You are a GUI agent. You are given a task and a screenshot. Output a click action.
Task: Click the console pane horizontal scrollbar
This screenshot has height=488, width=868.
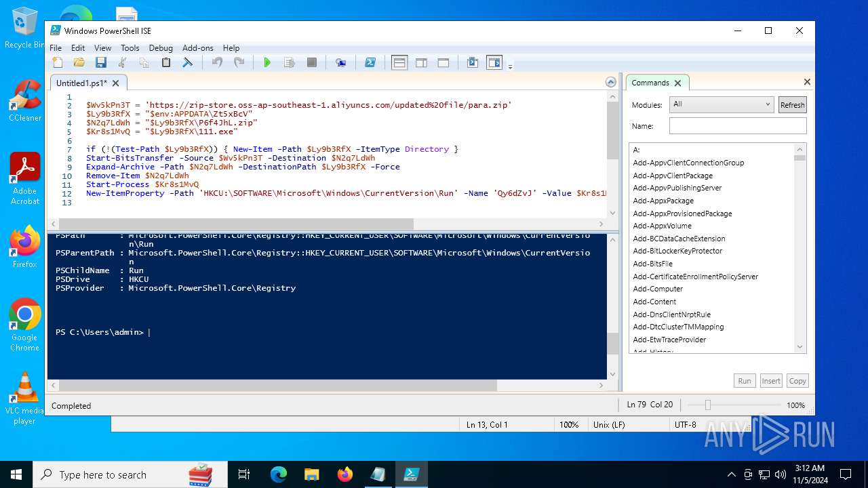tap(278, 385)
